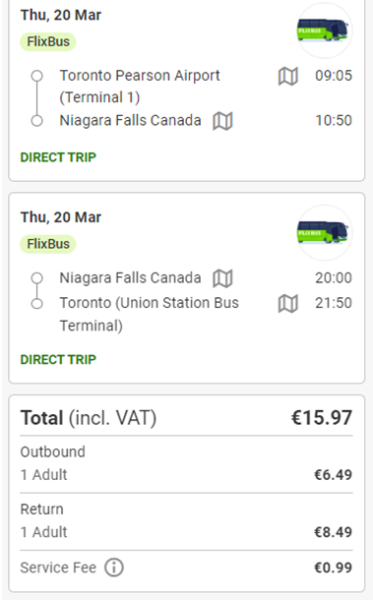Viewport: 373px width, 600px height.
Task: Open map icon beside outbound Niagara Falls Canada
Action: (x=223, y=121)
